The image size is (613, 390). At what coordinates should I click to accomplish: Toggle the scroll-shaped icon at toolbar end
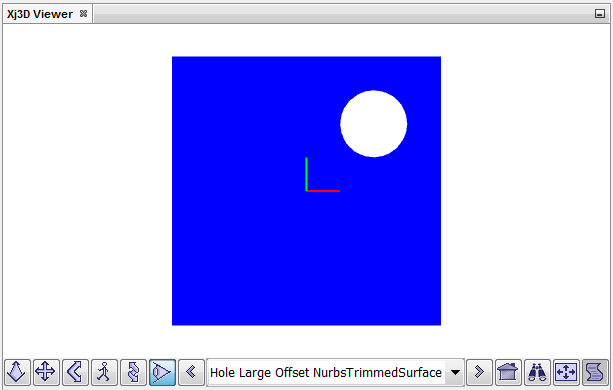click(x=595, y=372)
